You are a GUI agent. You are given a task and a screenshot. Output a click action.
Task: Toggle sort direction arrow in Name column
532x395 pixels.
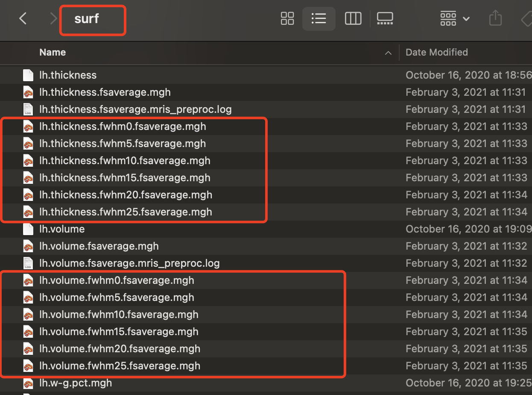(x=388, y=53)
